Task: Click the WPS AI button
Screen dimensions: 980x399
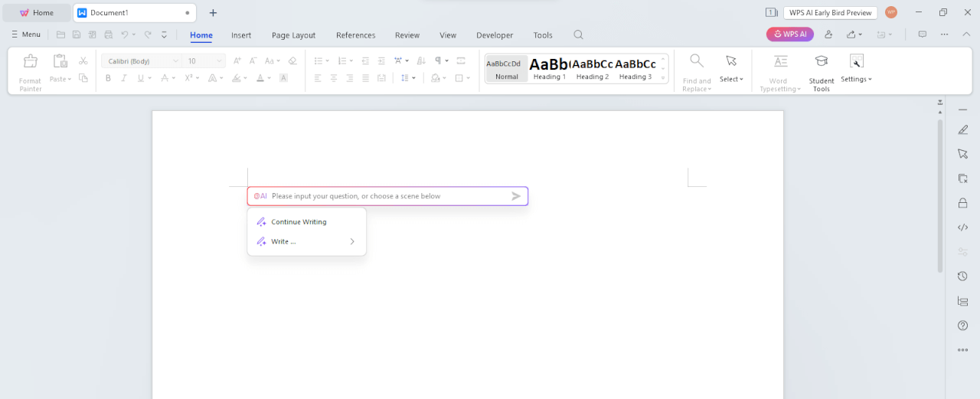Action: [x=789, y=34]
